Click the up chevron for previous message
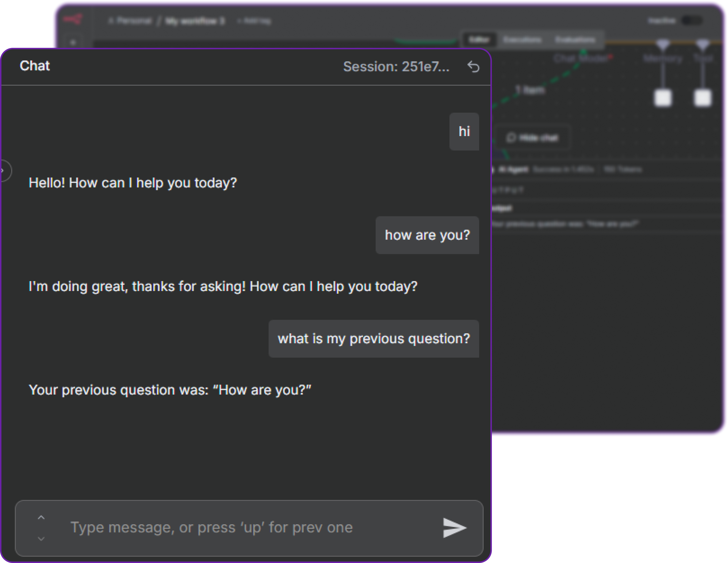The image size is (728, 563). pos(41,518)
